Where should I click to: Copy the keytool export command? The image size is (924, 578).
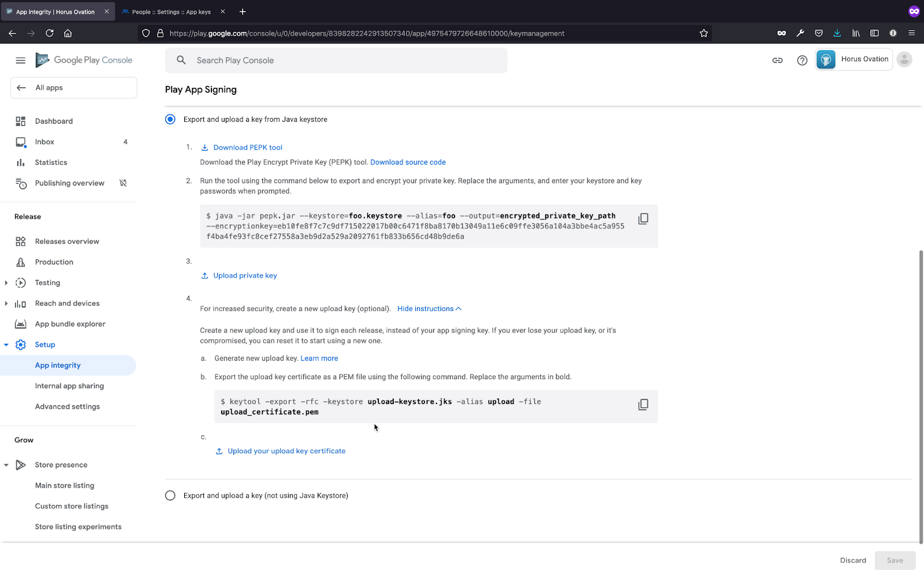pos(643,405)
